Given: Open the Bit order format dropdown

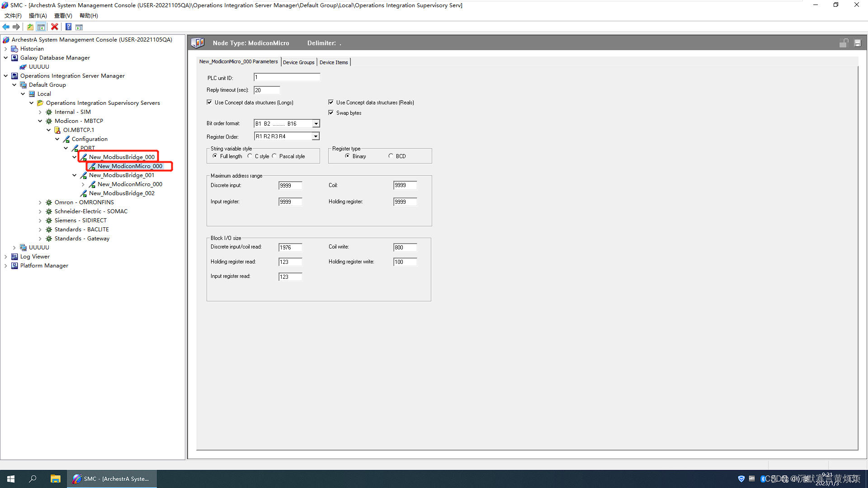Looking at the screenshot, I should [x=316, y=123].
